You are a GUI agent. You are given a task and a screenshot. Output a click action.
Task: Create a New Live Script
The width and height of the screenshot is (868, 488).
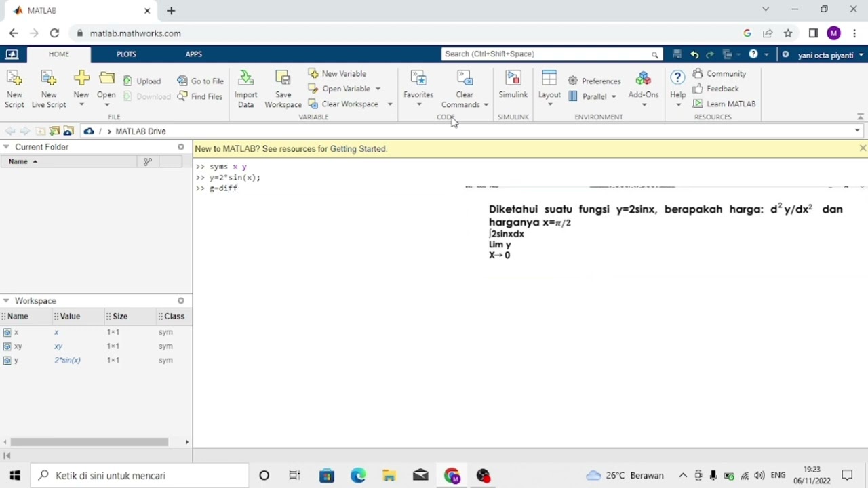click(49, 89)
